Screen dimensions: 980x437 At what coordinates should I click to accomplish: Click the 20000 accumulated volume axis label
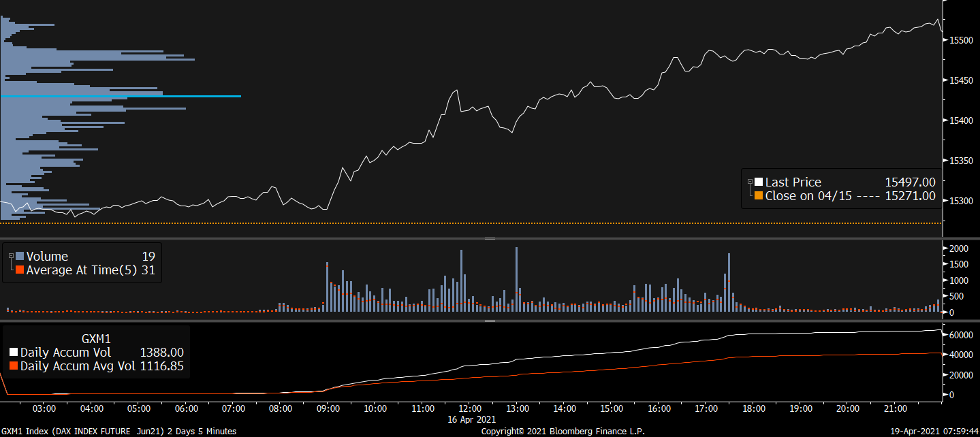pyautogui.click(x=961, y=374)
